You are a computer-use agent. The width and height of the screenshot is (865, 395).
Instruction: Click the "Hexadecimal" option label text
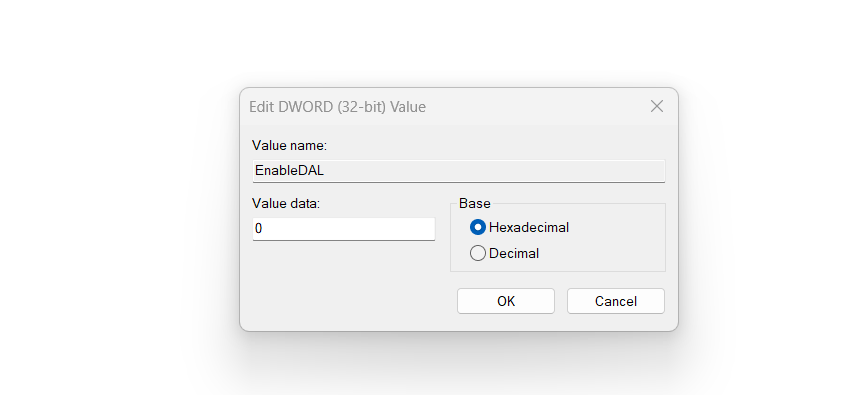click(x=528, y=227)
